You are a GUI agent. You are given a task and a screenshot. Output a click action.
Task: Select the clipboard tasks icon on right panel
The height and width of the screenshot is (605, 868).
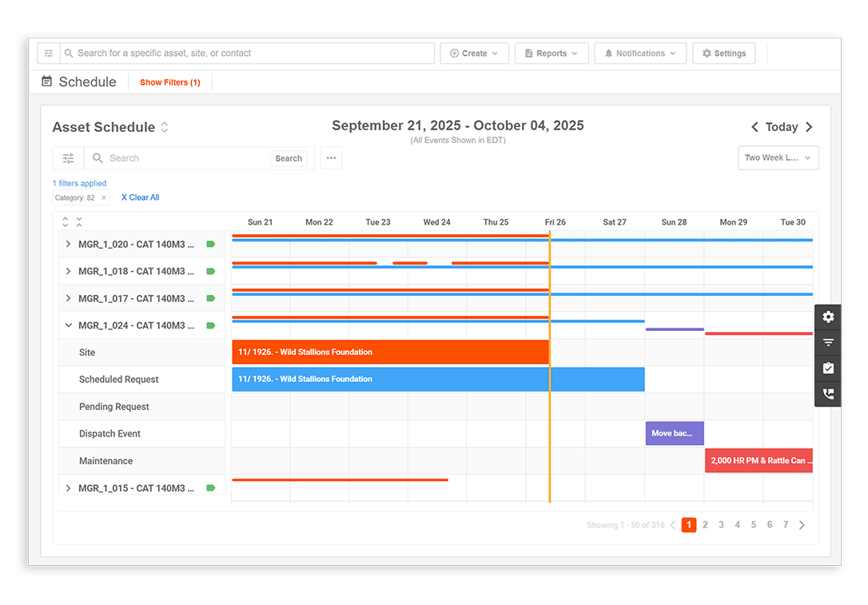pyautogui.click(x=828, y=368)
